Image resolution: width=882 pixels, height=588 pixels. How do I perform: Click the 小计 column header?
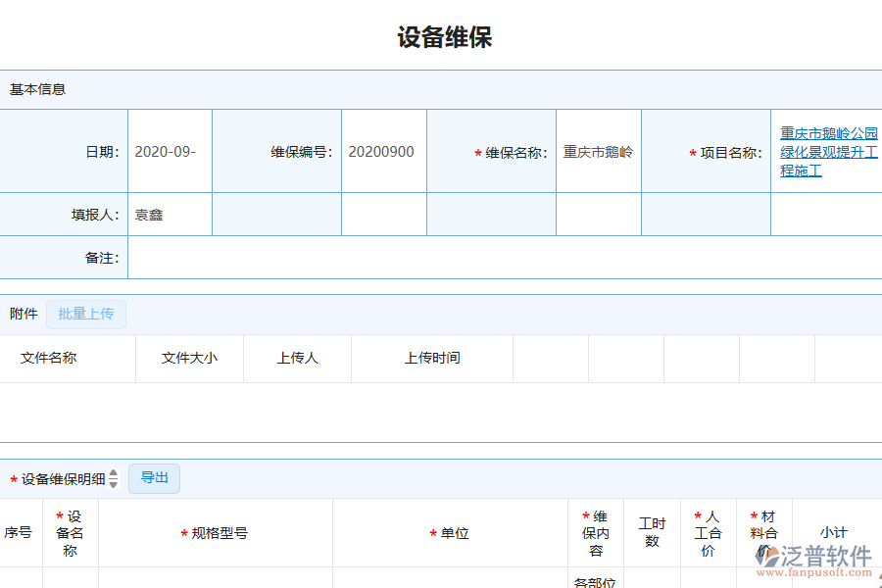tap(834, 533)
